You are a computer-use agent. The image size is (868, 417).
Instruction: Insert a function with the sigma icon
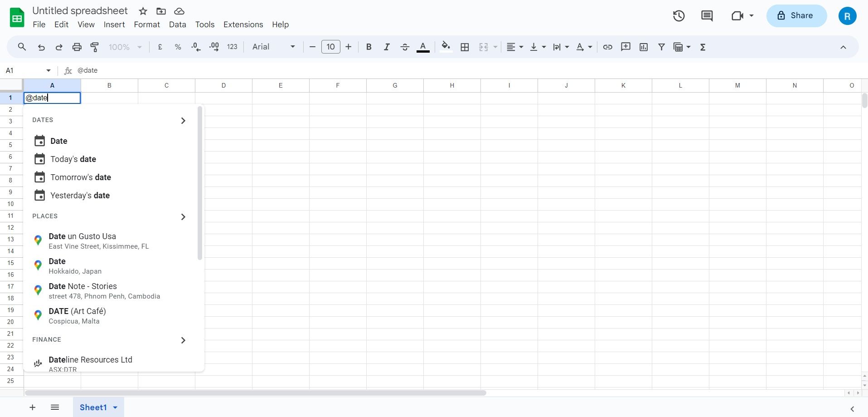pyautogui.click(x=703, y=47)
